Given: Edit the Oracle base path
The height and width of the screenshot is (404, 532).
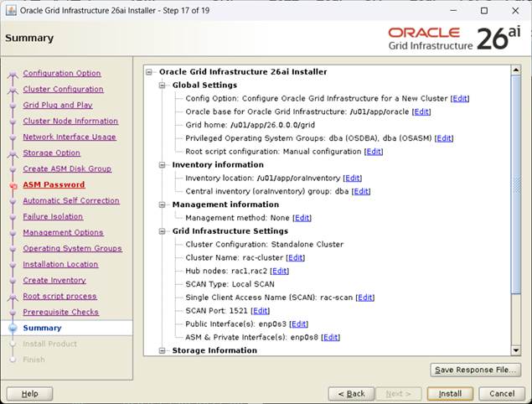Looking at the screenshot, I should [x=421, y=111].
